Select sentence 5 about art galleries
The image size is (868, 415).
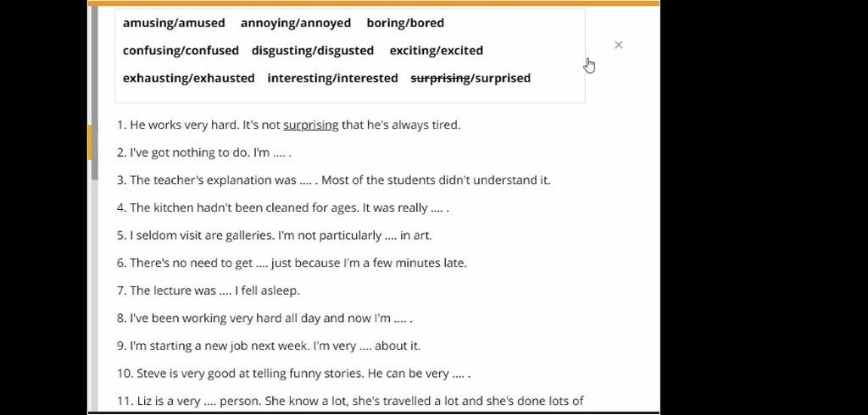(274, 235)
